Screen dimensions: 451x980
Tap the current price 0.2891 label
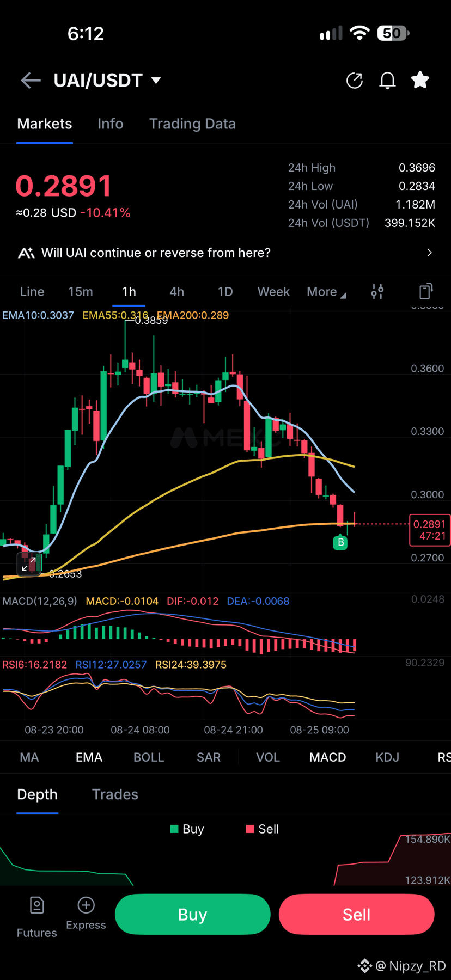tap(430, 530)
